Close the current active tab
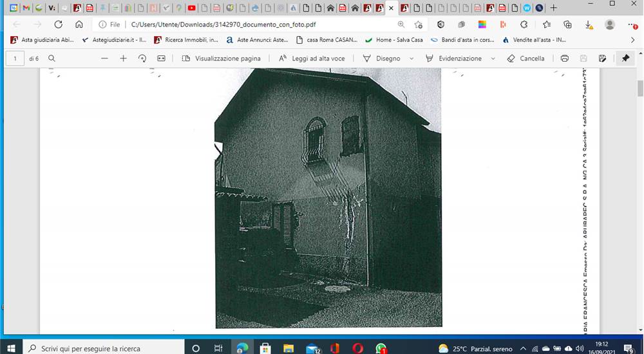 click(391, 8)
